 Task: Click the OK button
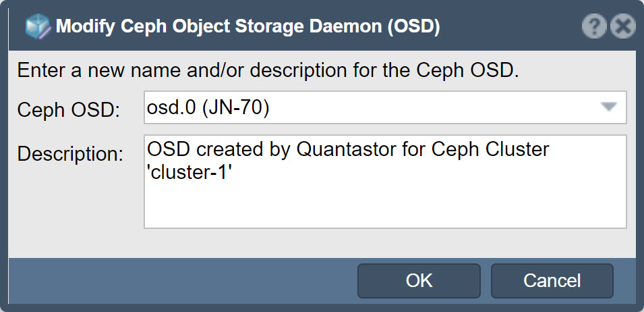[419, 281]
